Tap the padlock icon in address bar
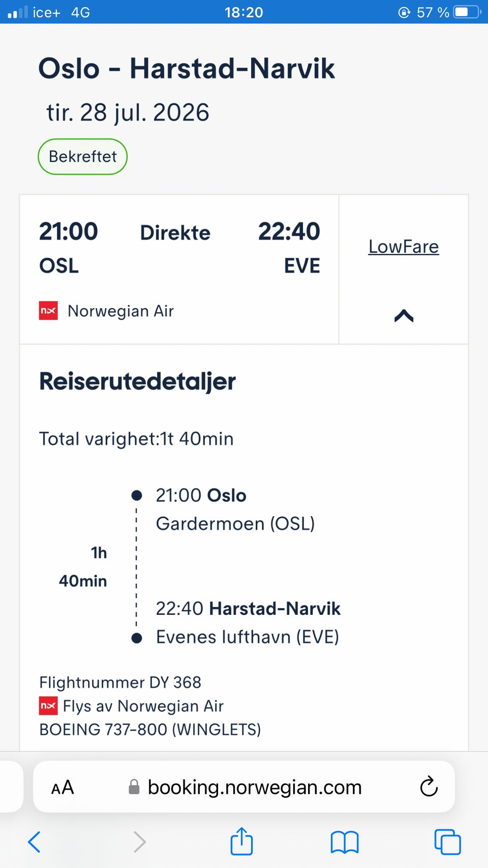 [x=134, y=787]
